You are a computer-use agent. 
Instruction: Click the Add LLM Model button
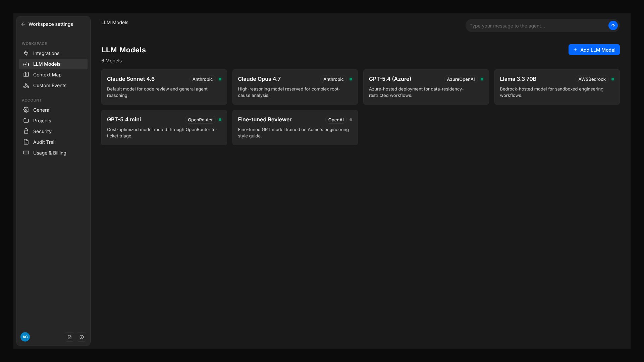(594, 50)
